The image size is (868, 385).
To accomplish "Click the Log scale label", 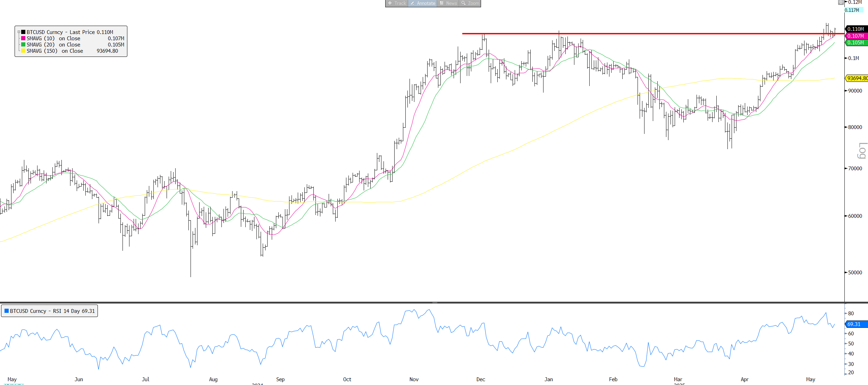I will pyautogui.click(x=862, y=151).
